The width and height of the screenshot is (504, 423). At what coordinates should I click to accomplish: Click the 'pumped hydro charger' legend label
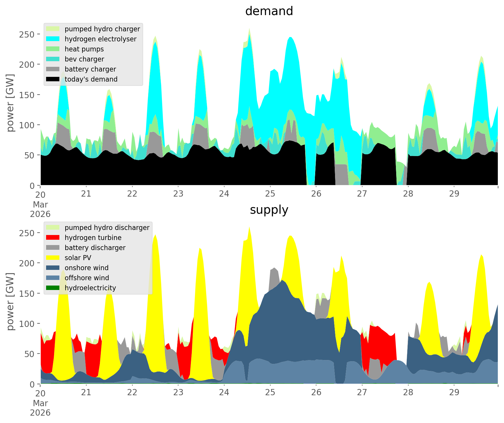(102, 29)
